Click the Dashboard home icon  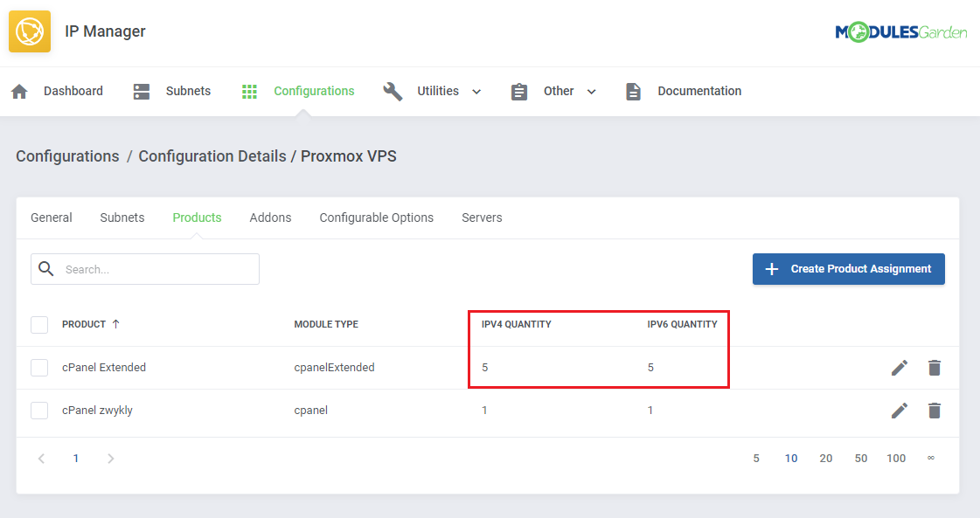(19, 92)
